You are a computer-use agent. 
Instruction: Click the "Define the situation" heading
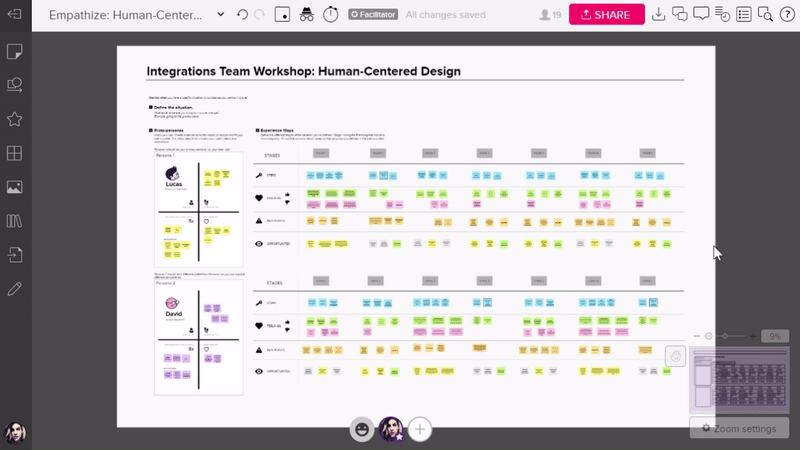(173, 108)
